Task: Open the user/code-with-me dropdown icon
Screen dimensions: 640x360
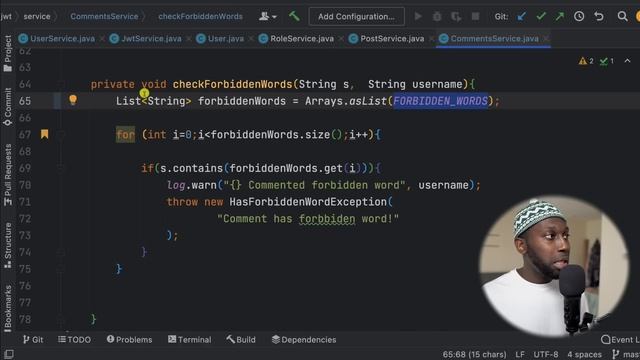Action: [268, 16]
